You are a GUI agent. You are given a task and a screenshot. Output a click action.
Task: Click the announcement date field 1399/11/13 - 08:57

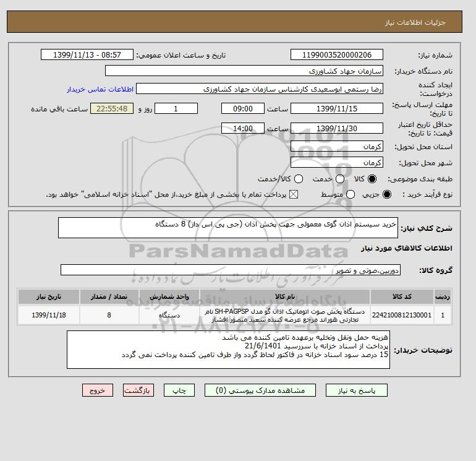point(87,54)
